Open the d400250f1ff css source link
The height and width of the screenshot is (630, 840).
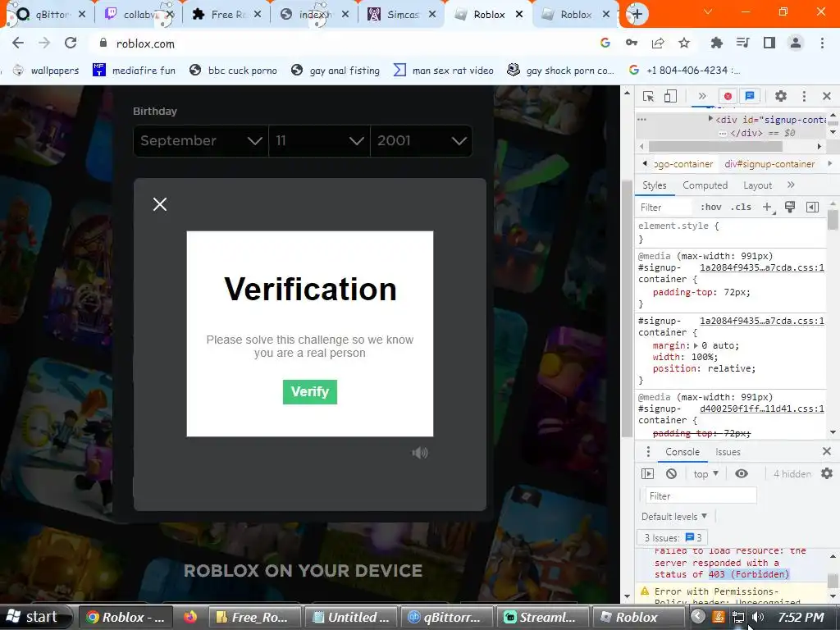pos(762,409)
